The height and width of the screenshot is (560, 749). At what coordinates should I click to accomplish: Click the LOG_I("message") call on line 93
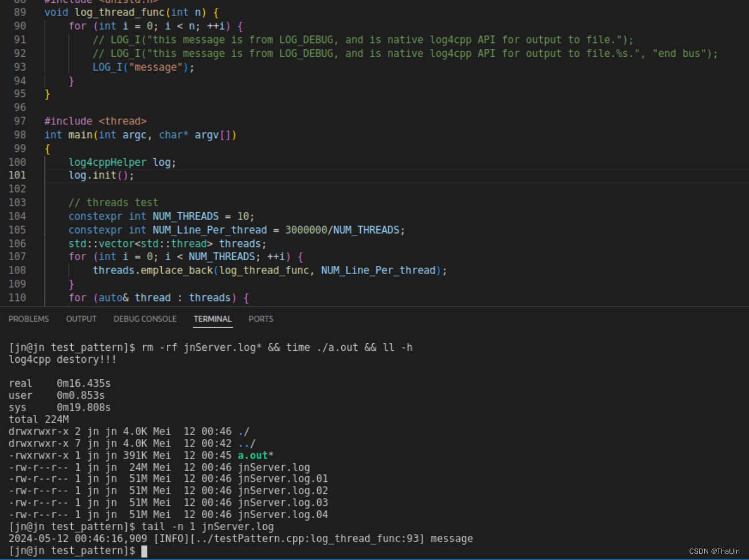[143, 67]
